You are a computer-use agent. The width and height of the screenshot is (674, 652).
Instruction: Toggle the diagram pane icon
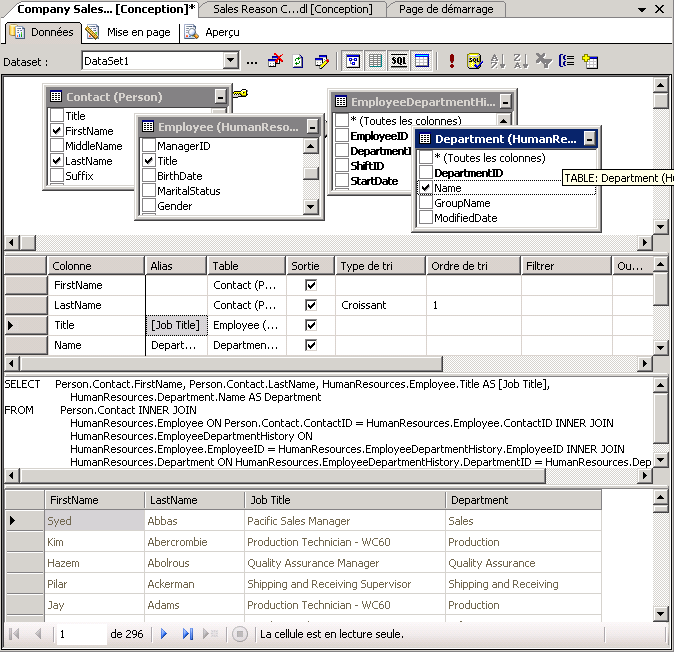click(x=353, y=61)
